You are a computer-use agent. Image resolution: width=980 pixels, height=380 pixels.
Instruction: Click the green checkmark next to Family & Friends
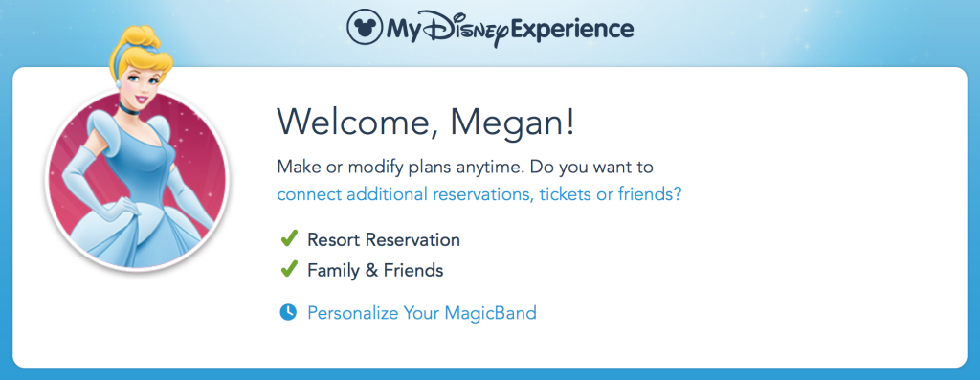point(289,269)
